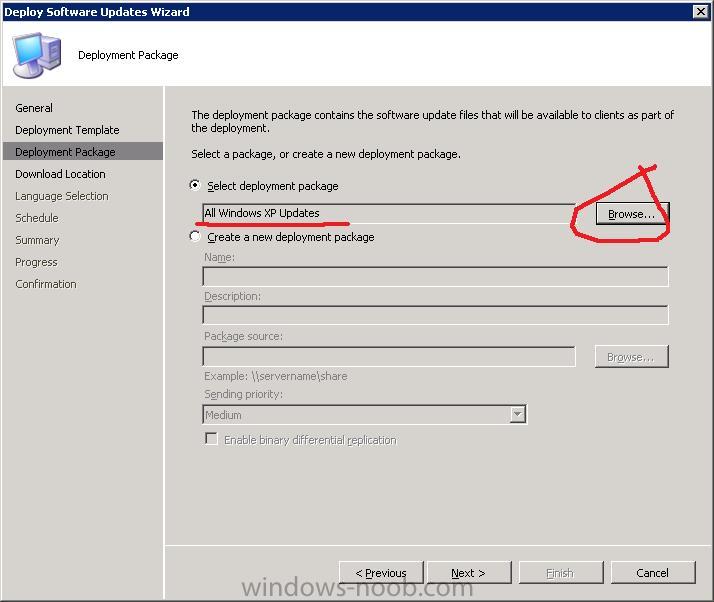Open the Progress step in sidebar
Screen dimensions: 714x602
(36, 262)
